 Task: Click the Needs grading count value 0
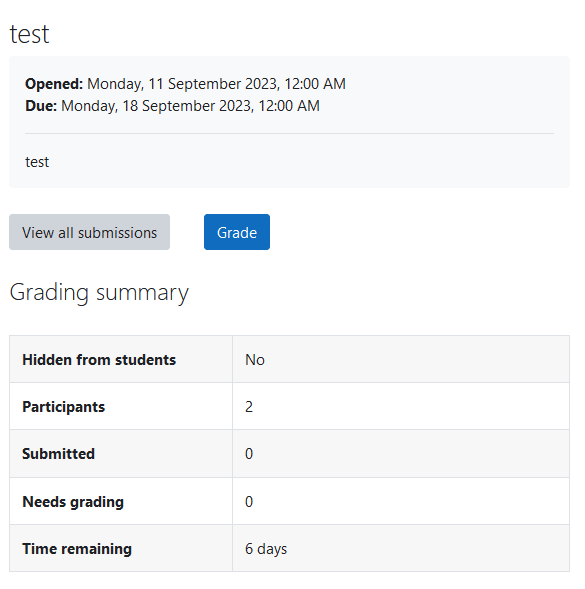(x=249, y=501)
